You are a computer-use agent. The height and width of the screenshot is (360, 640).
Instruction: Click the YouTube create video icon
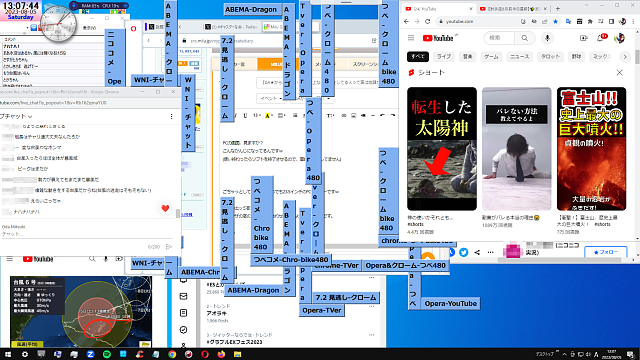point(583,38)
